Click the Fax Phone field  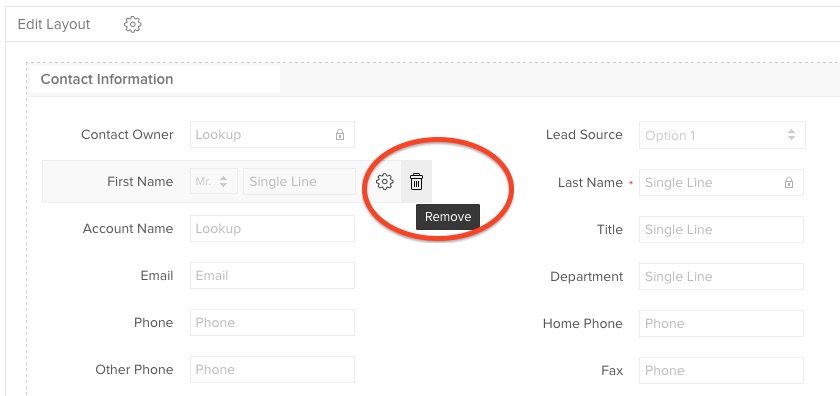coord(721,371)
